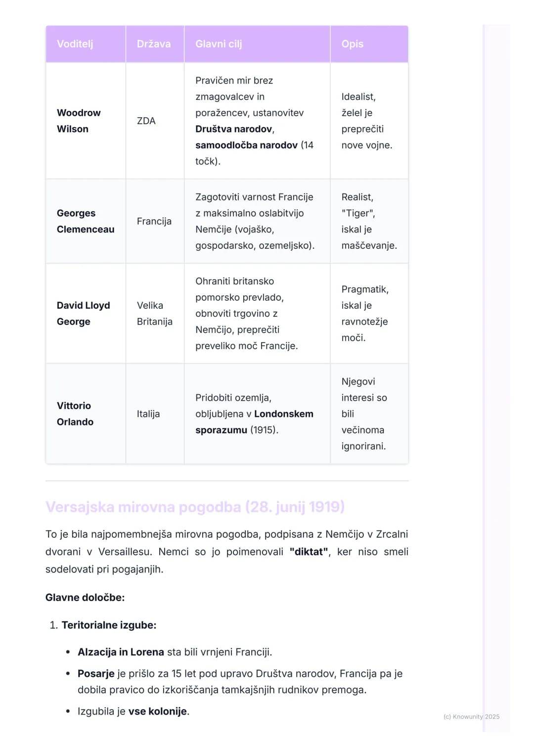Viewport: 534px width, 756px height.
Task: Click the Država column header
Action: pyautogui.click(x=155, y=44)
